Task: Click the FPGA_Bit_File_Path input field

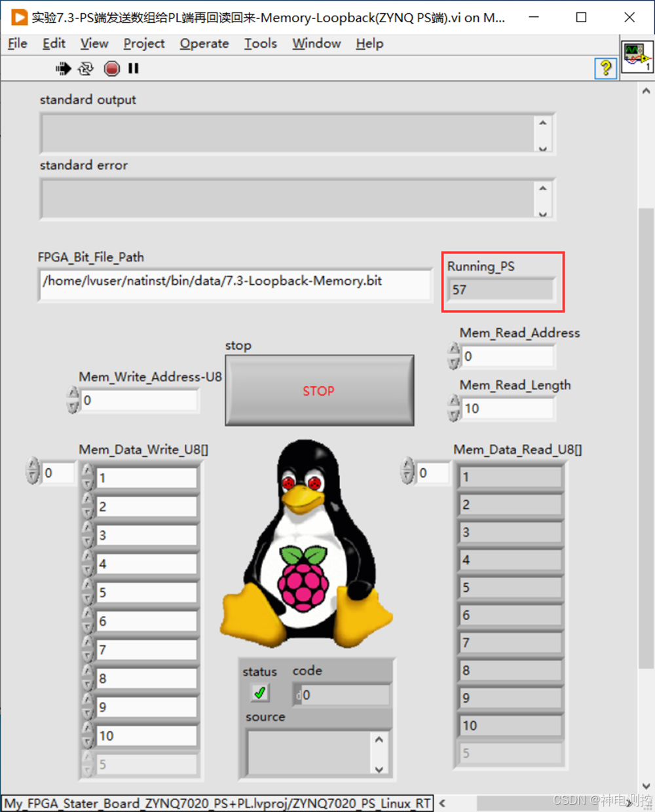Action: click(234, 284)
